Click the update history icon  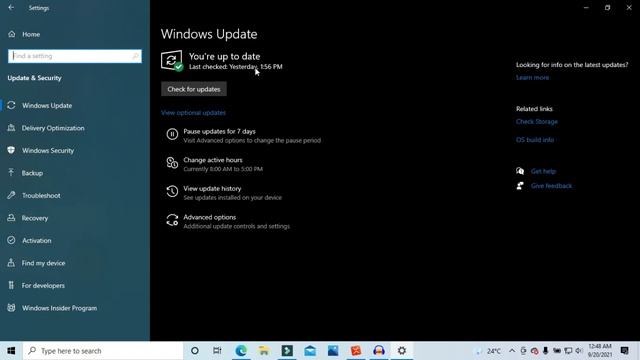[x=172, y=191]
